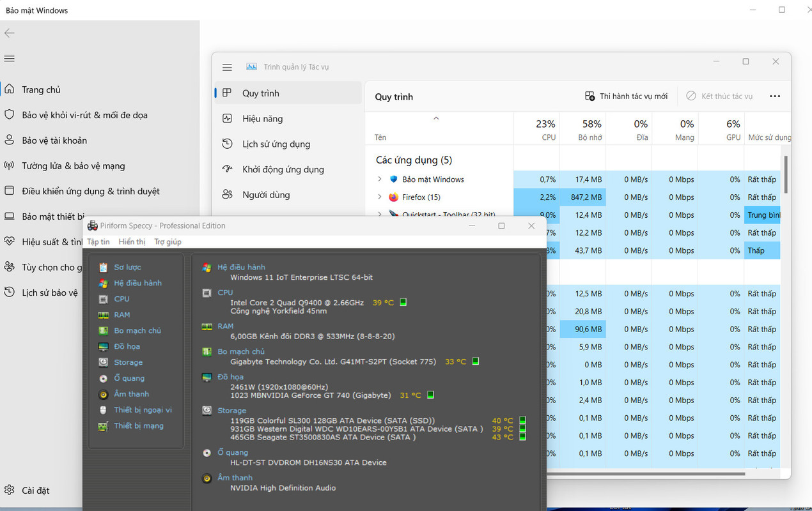Click graphics temperature indicator next to 31 °C
812x511 pixels.
[x=430, y=395]
